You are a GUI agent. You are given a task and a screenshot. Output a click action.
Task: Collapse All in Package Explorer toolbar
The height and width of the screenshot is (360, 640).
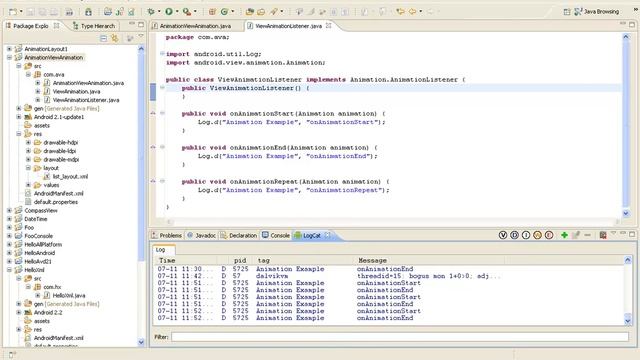(x=104, y=38)
